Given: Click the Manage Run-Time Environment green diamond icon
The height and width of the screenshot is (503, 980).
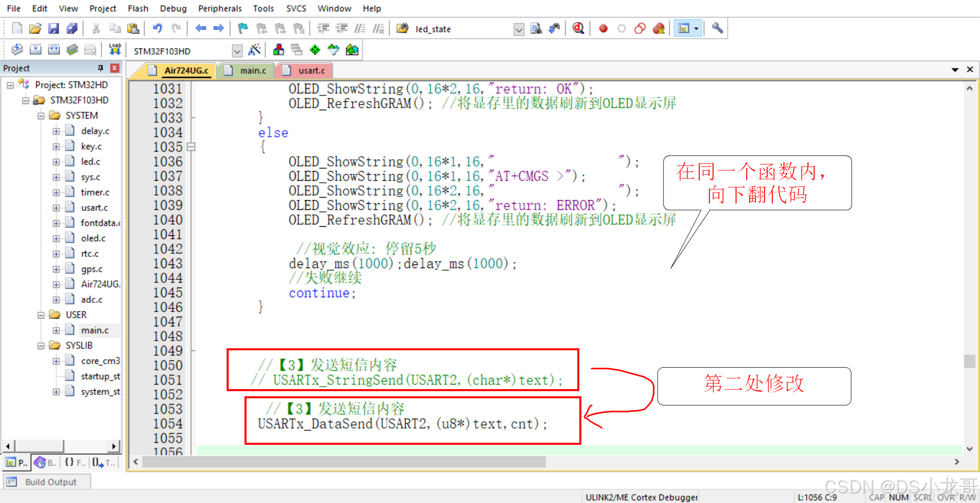Looking at the screenshot, I should 315,50.
